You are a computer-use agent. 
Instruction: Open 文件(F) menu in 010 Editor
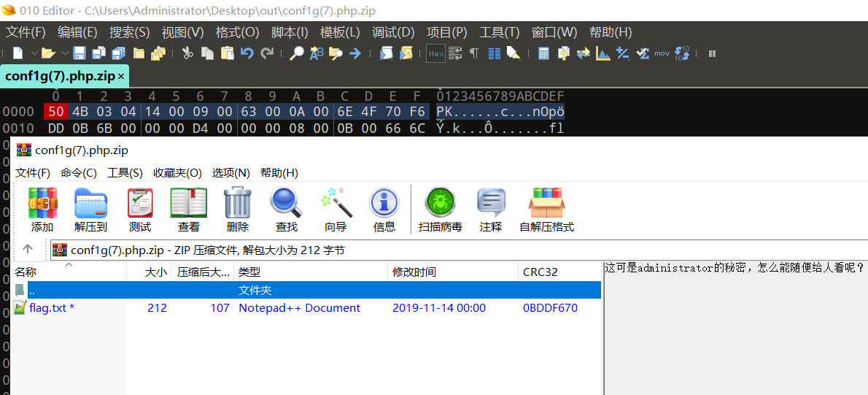[26, 32]
